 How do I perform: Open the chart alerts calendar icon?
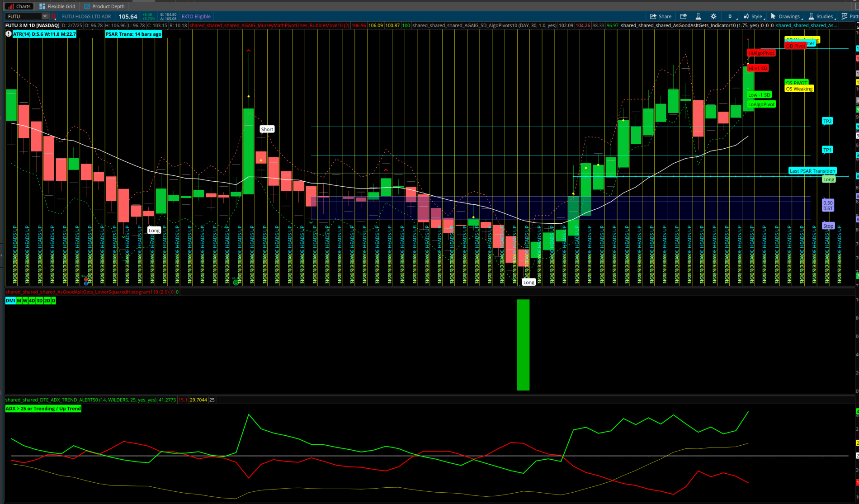(x=684, y=16)
